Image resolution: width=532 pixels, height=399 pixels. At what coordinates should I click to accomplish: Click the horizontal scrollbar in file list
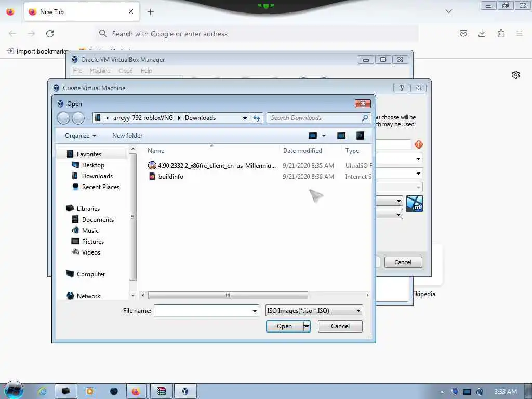(x=228, y=295)
